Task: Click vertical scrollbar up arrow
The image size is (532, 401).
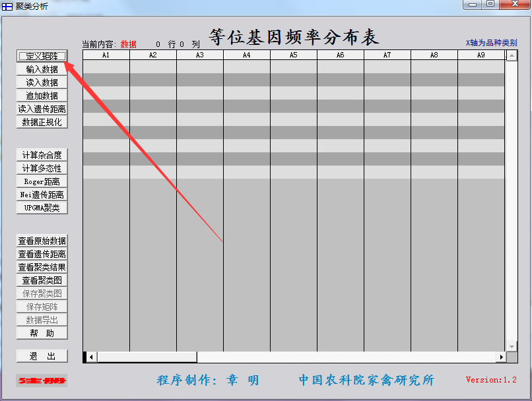Action: pyautogui.click(x=512, y=55)
